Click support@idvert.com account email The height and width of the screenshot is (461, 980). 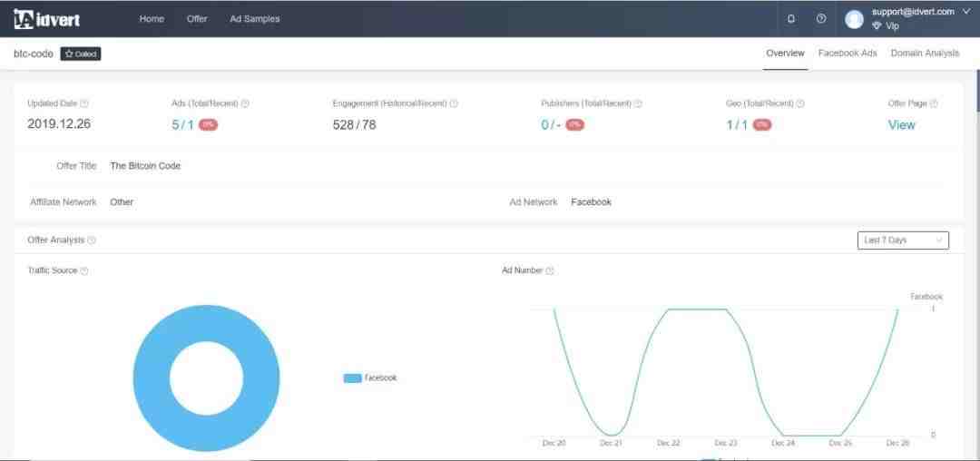[x=913, y=11]
